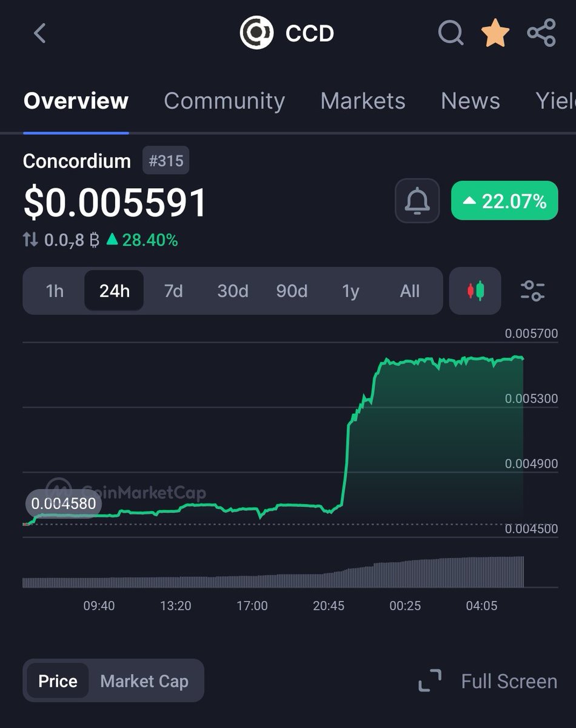Tap the 13:20 time axis label

point(175,605)
